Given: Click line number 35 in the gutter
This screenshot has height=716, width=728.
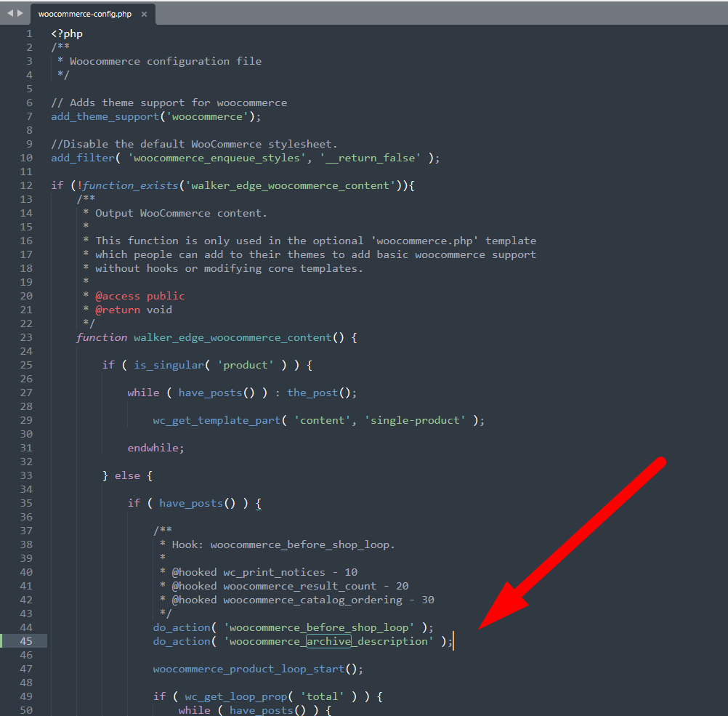Looking at the screenshot, I should coord(26,503).
